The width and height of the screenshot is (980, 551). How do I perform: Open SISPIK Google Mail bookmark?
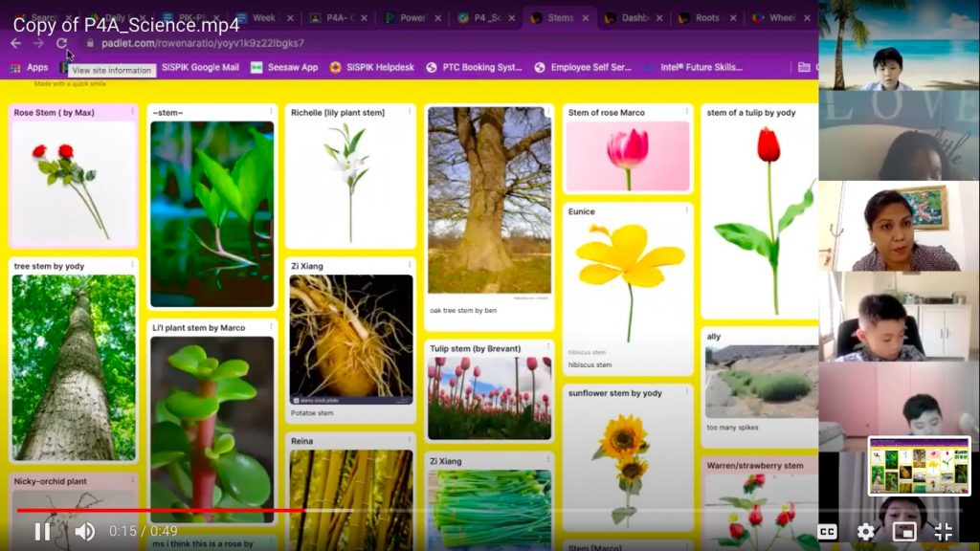point(199,67)
